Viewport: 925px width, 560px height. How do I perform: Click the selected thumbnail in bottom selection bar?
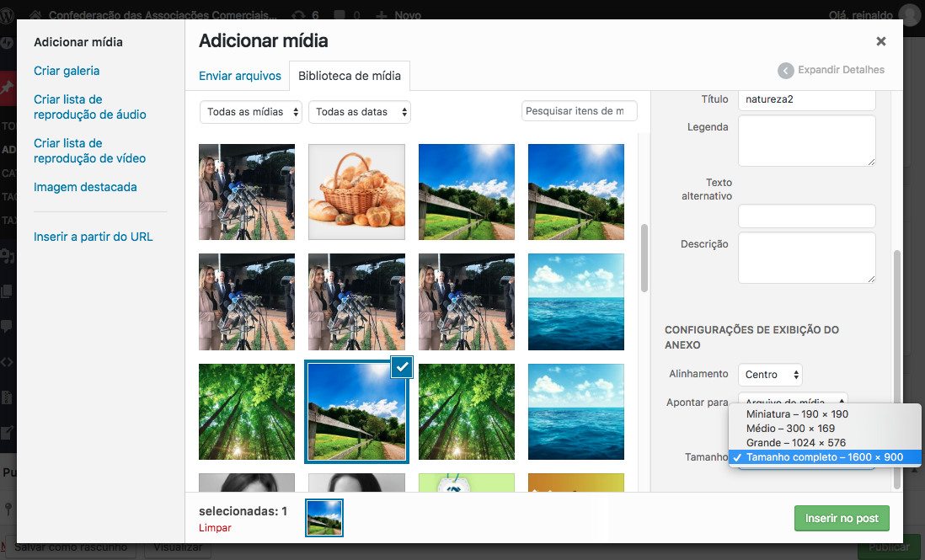click(323, 518)
